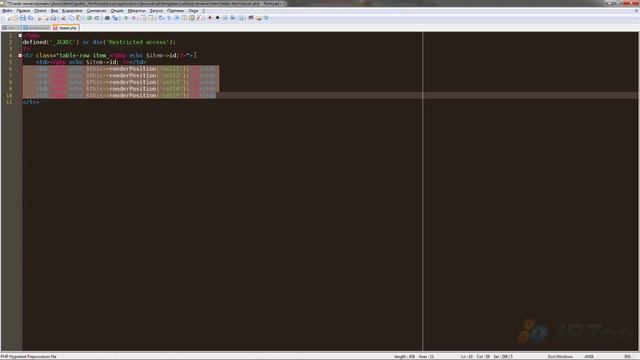Save the file using the Save icon
Viewport: 640px width, 360px height.
(22, 18)
